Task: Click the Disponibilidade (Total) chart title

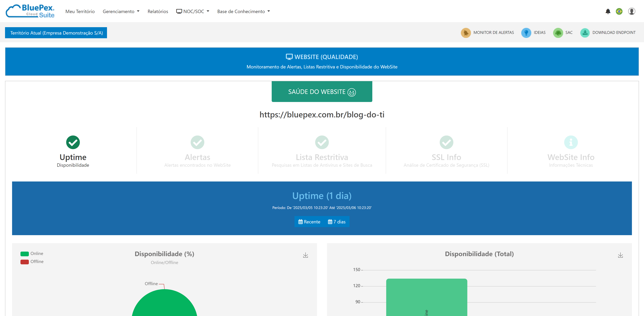Action: coord(479,254)
